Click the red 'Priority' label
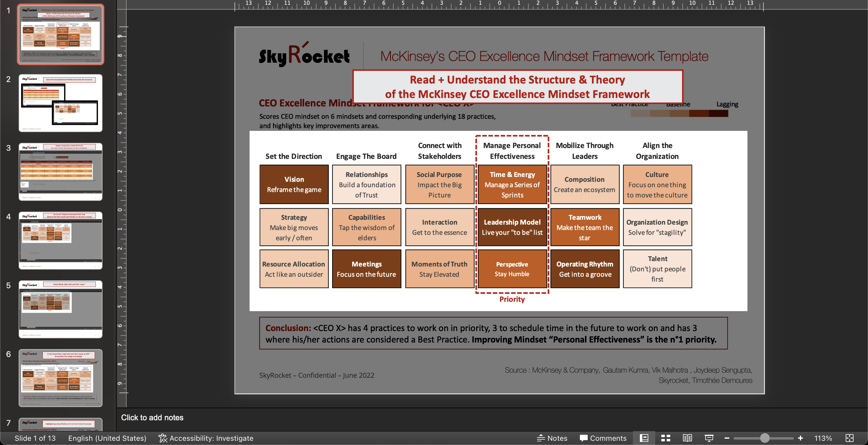This screenshot has width=868, height=445. tap(512, 299)
